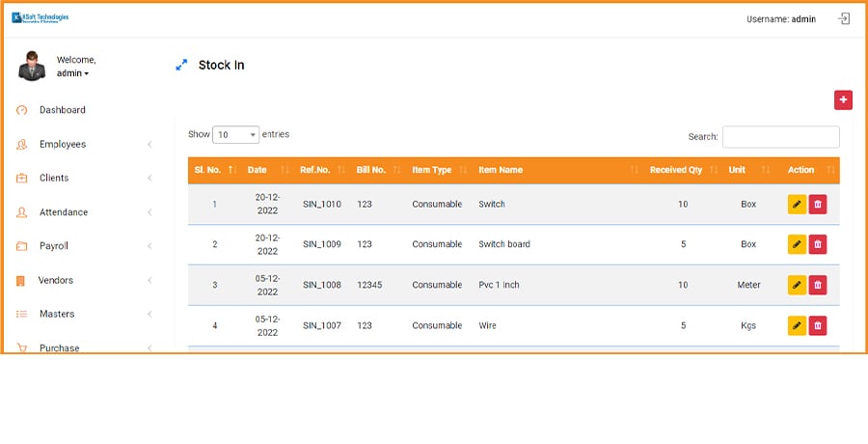The image size is (868, 444).
Task: Click the Dashboard gauge icon in sidebar
Action: 21,110
